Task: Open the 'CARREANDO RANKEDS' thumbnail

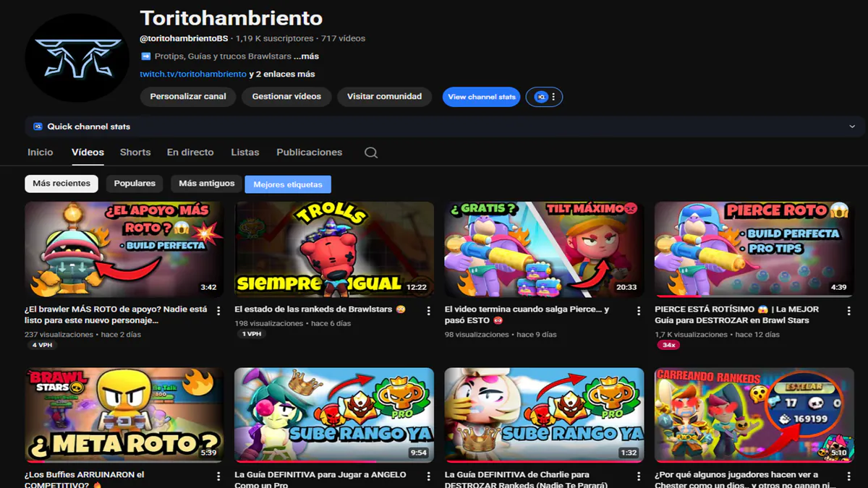Action: tap(754, 415)
